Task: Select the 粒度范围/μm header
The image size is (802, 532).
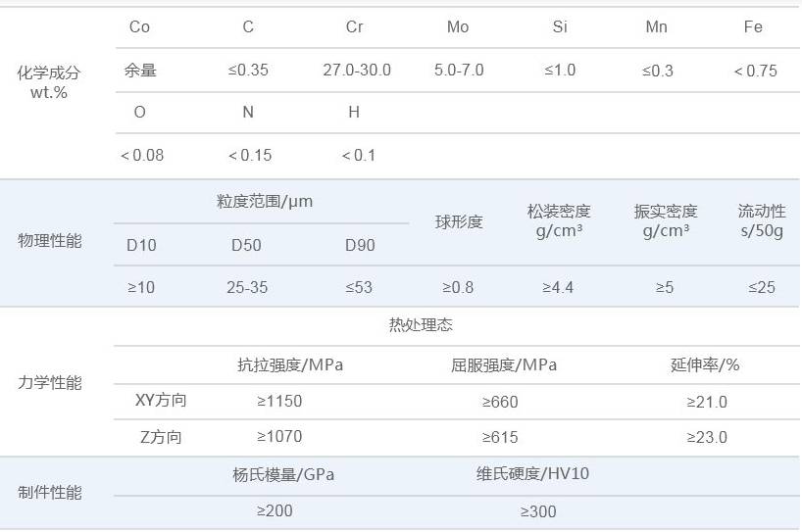Action: (265, 202)
